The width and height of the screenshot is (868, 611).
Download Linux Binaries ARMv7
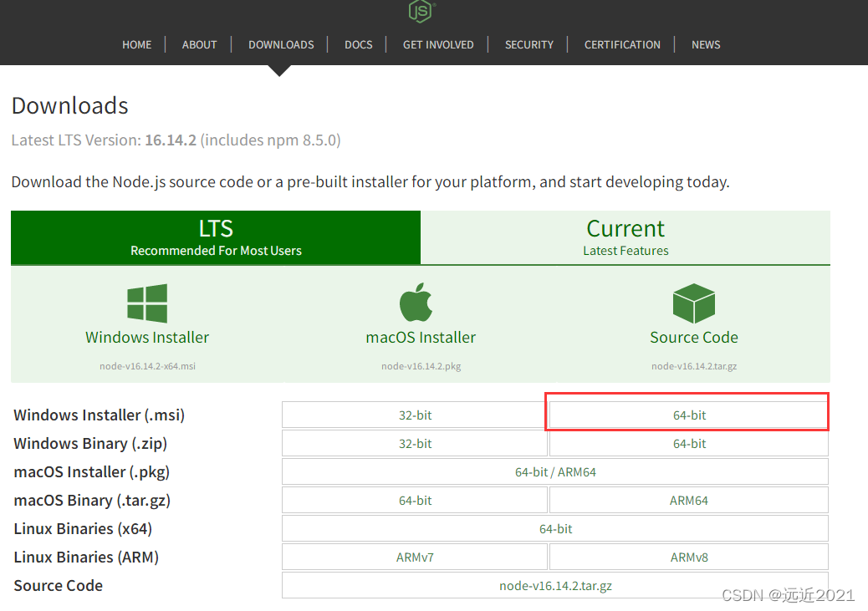[415, 558]
